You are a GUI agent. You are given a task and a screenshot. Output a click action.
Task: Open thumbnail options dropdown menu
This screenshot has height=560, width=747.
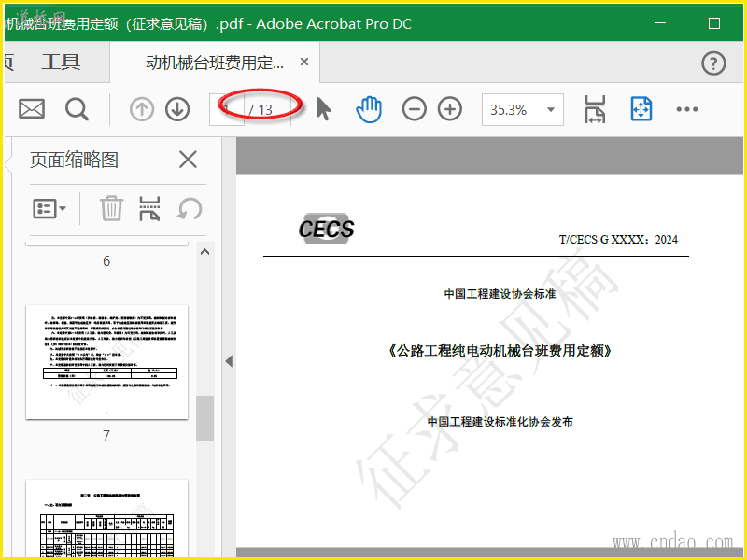point(49,208)
